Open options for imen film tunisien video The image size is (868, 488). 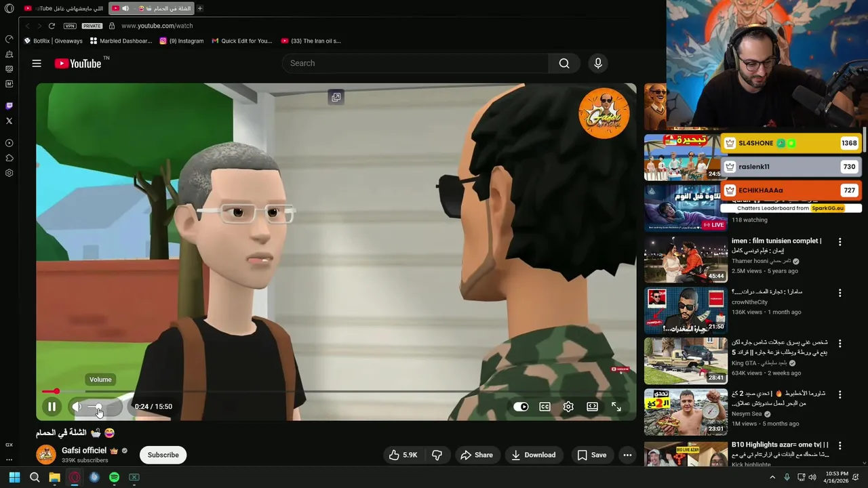(x=840, y=242)
